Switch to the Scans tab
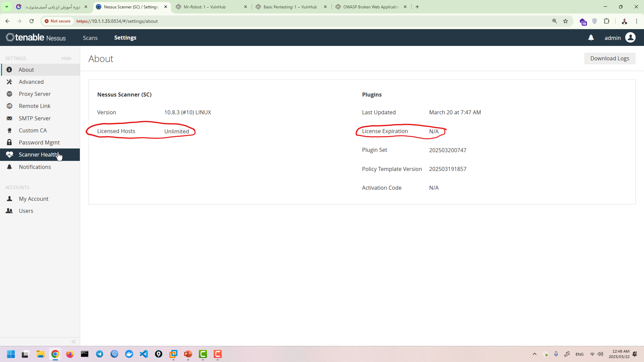Viewport: 644px width, 362px height. coord(90,38)
